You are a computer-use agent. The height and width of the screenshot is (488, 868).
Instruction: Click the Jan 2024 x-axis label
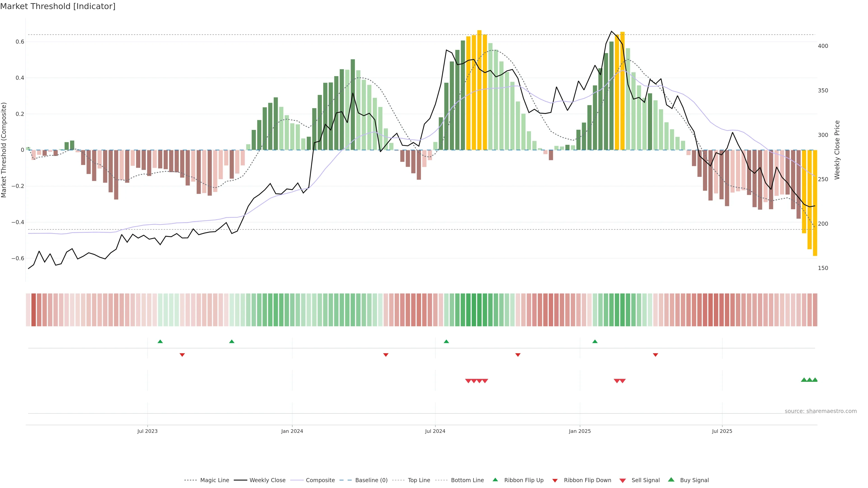point(292,431)
